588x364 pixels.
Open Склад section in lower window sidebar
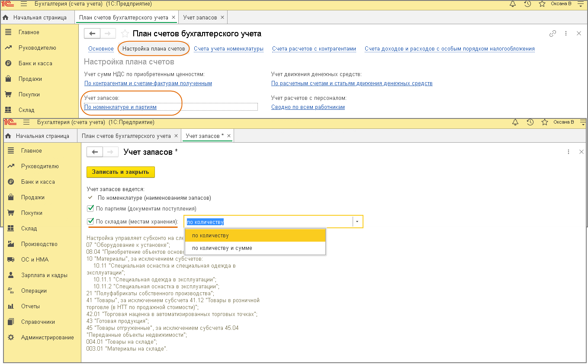[29, 229]
